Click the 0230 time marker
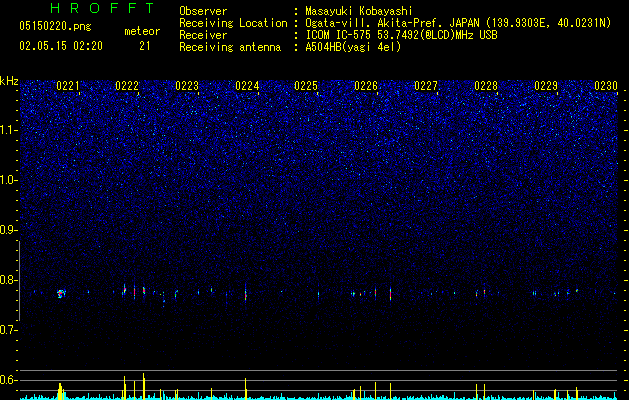 tap(606, 86)
